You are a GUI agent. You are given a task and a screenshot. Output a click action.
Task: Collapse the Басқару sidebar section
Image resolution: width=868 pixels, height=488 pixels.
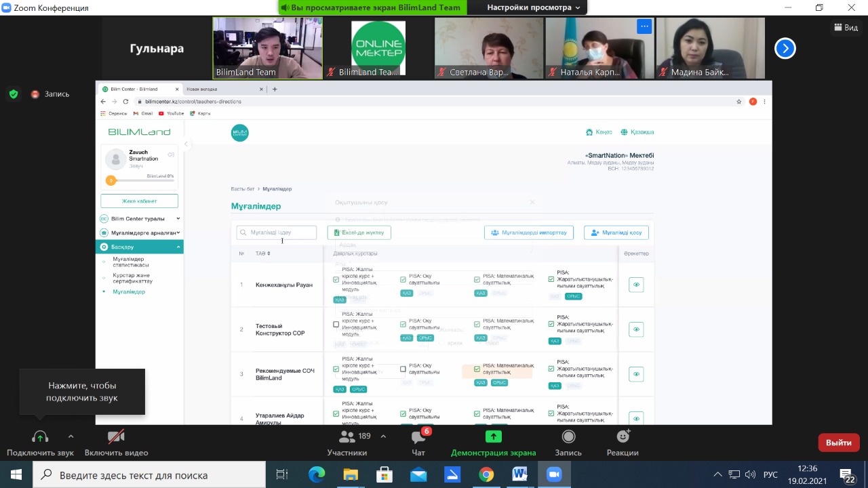pyautogui.click(x=140, y=247)
